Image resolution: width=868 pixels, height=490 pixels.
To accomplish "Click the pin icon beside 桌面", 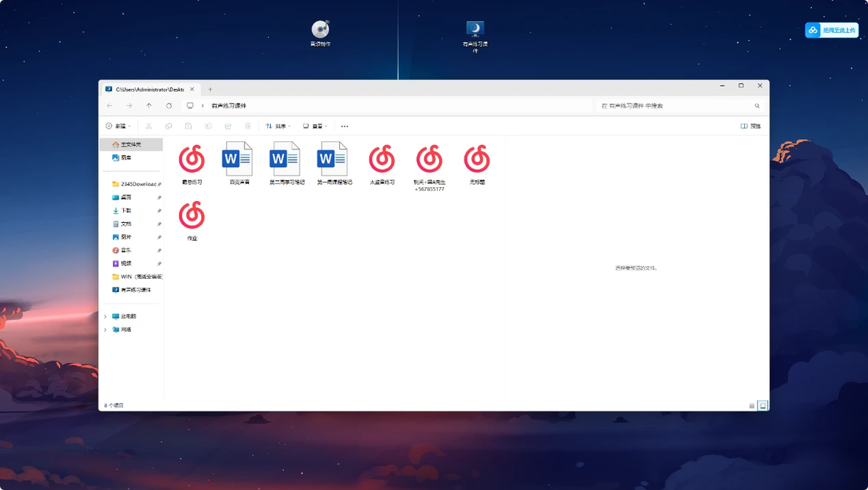I will 159,197.
